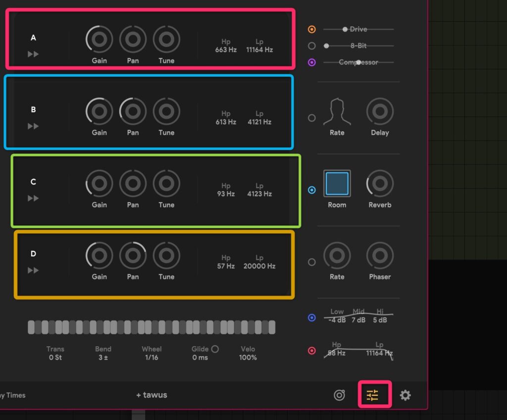Toggle the Drive effect on/off
Image resolution: width=507 pixels, height=420 pixels.
312,29
